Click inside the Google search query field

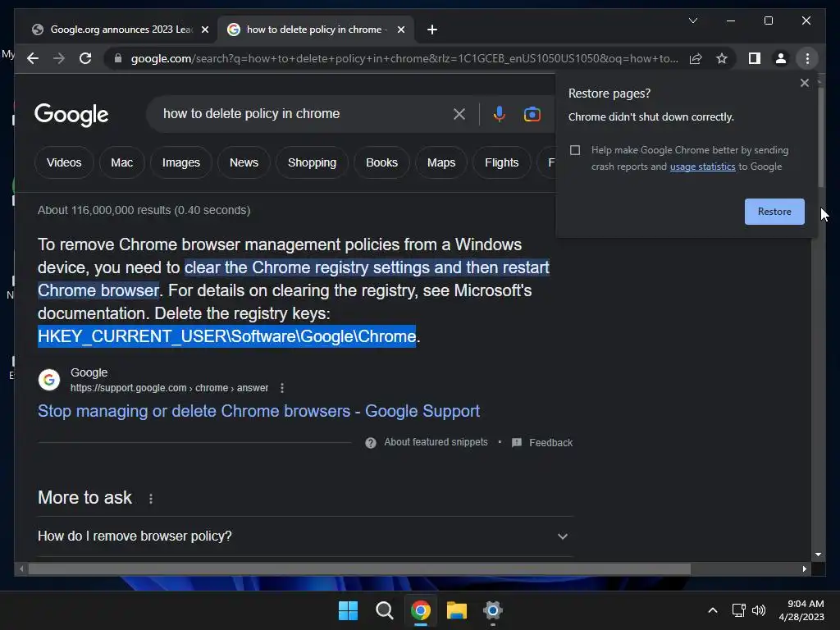coord(300,114)
